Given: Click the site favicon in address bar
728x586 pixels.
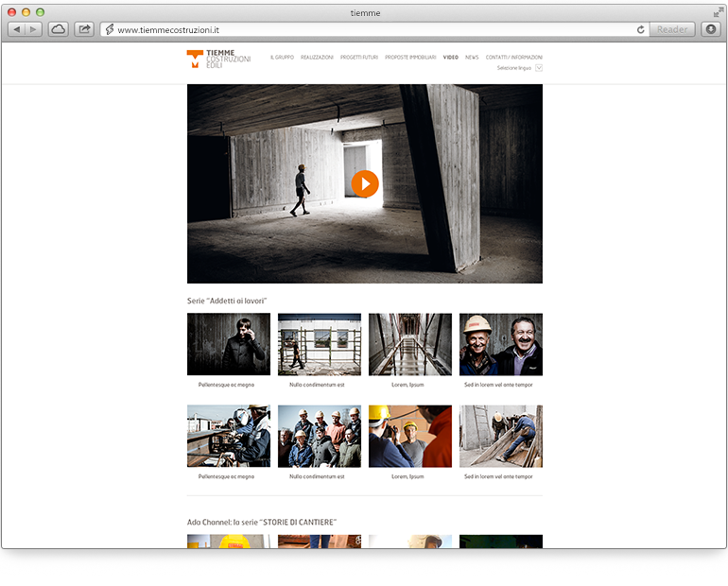Looking at the screenshot, I should pyautogui.click(x=110, y=29).
